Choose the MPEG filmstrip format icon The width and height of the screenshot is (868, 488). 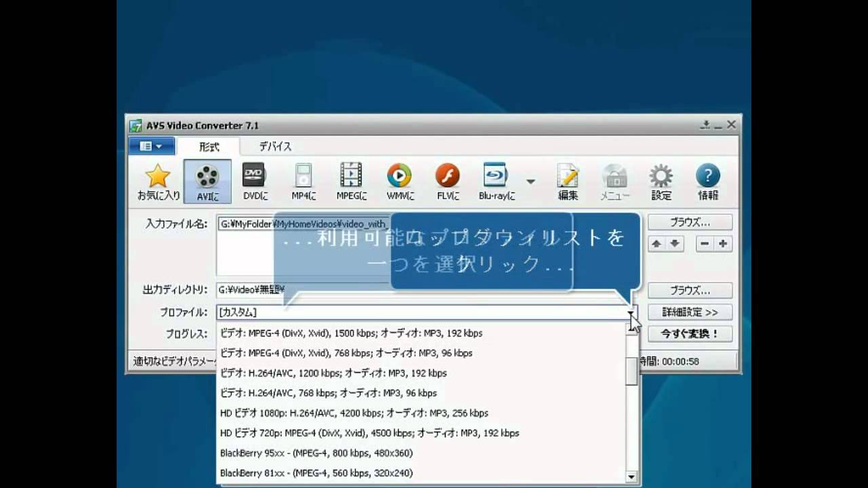coord(351,182)
